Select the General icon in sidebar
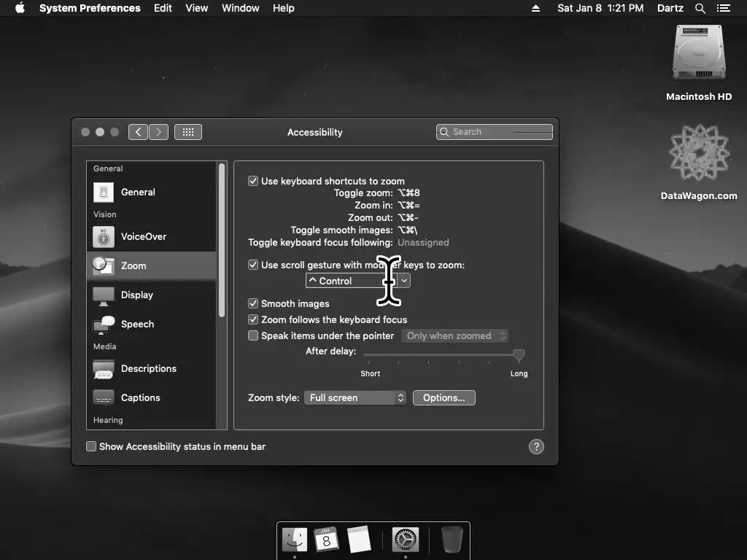The image size is (747, 560). (104, 192)
